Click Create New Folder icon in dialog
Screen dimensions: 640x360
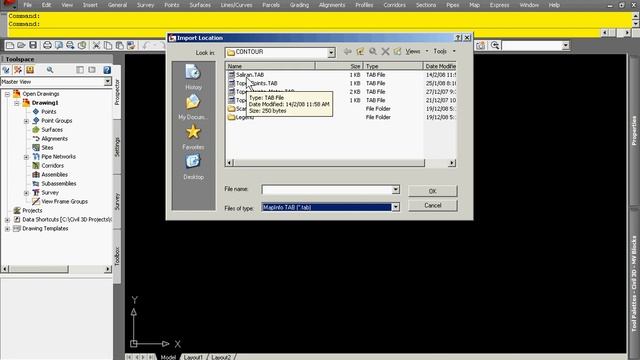tap(398, 51)
